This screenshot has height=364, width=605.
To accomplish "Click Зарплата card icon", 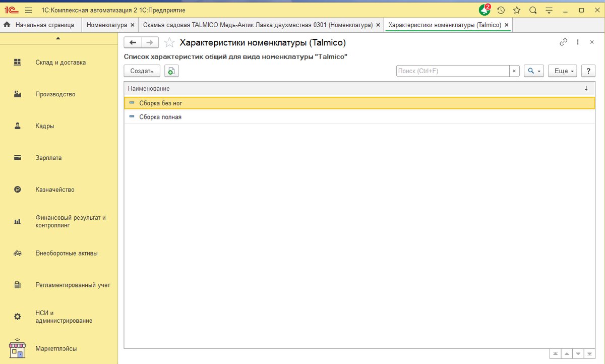I will click(x=18, y=158).
